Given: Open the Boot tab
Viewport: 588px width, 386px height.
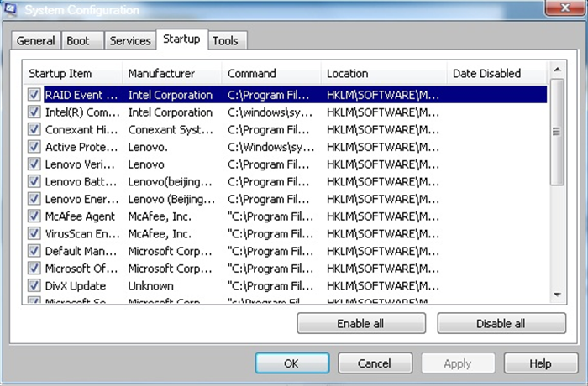Looking at the screenshot, I should click(x=81, y=40).
